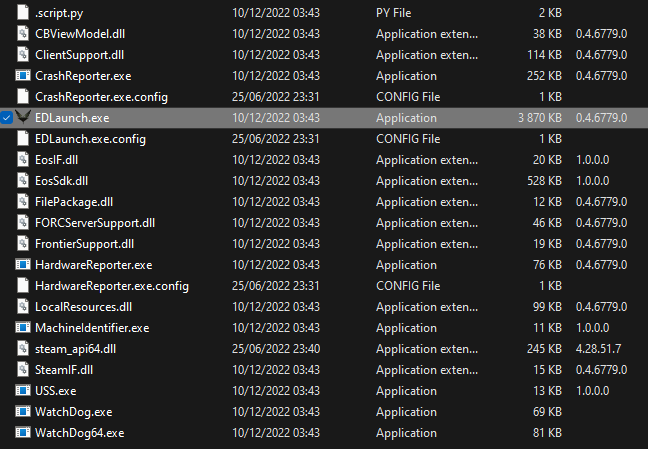Viewport: 648px width, 449px height.
Task: Click the FrontierSupport.dll file name
Action: (x=84, y=244)
